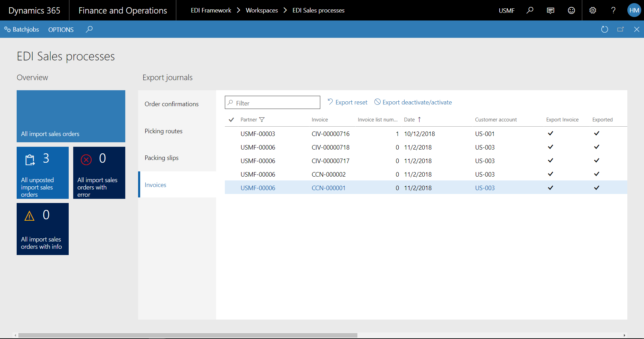The height and width of the screenshot is (339, 644).
Task: Open the HM user profile avatar
Action: click(x=634, y=10)
